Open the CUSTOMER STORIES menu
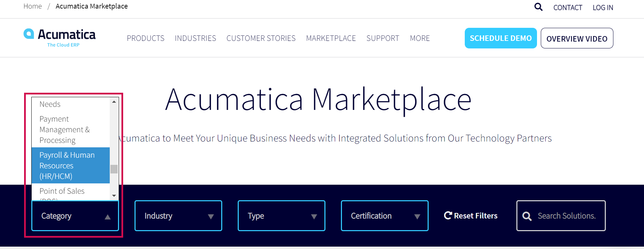 261,38
